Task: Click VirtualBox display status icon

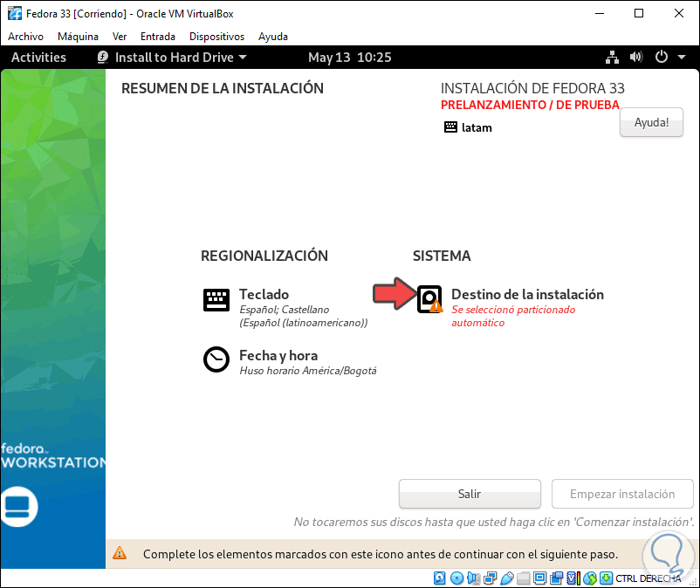Action: [539, 578]
